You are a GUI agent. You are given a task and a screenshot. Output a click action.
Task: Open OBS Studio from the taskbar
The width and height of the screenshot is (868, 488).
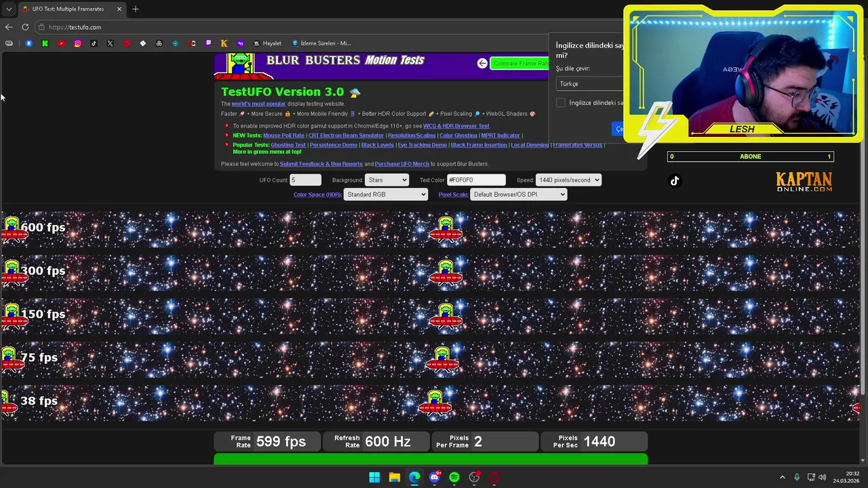[474, 477]
